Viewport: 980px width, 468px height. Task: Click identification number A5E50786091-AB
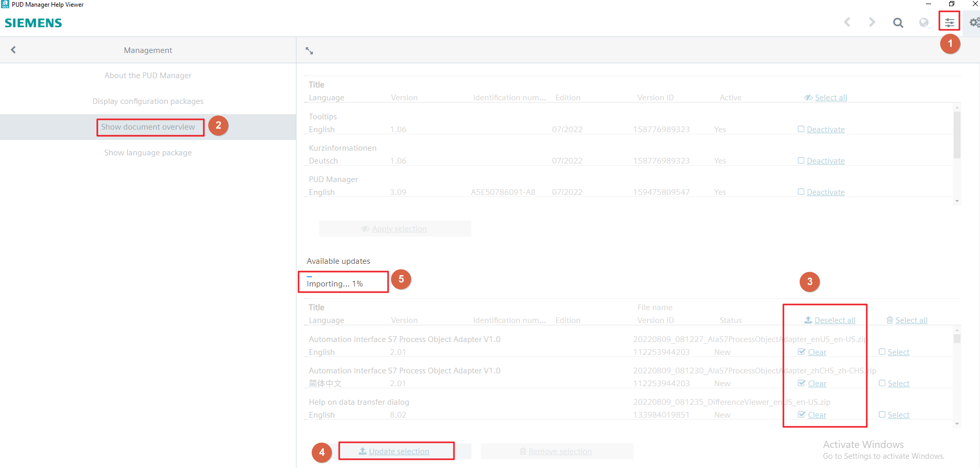[503, 192]
